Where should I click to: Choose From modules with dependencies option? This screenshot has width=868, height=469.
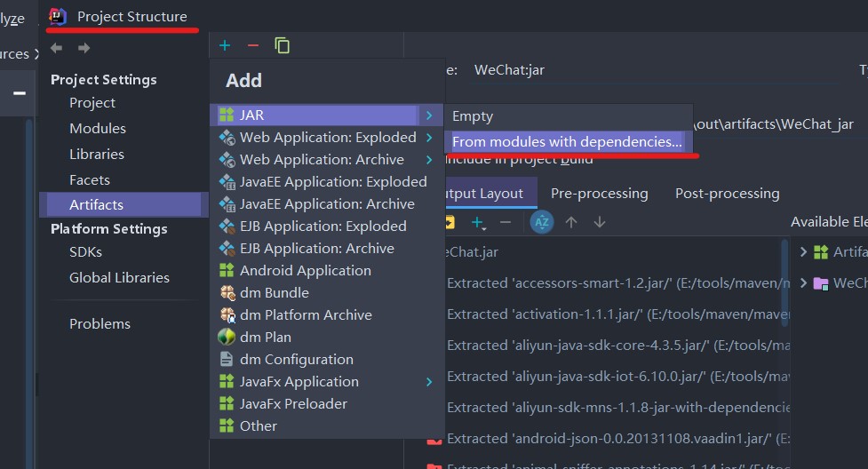pyautogui.click(x=567, y=141)
